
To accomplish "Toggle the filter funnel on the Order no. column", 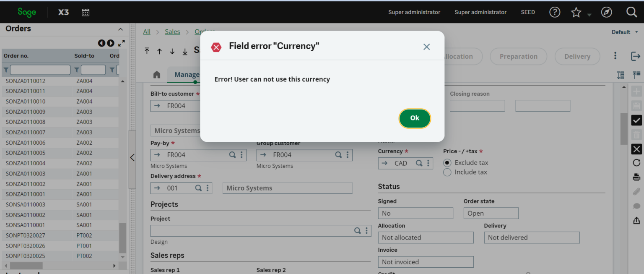I will [6, 70].
